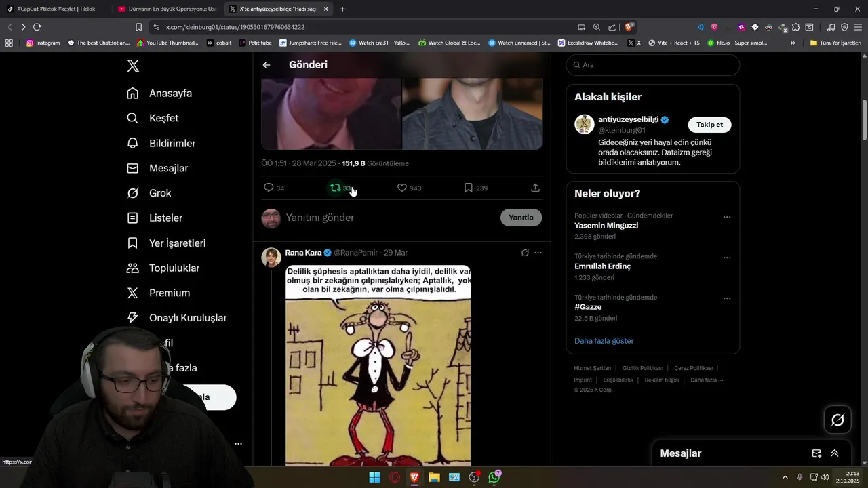Expand hidden bookmarks chevron
Viewport: 868px width, 488px height.
click(x=793, y=43)
